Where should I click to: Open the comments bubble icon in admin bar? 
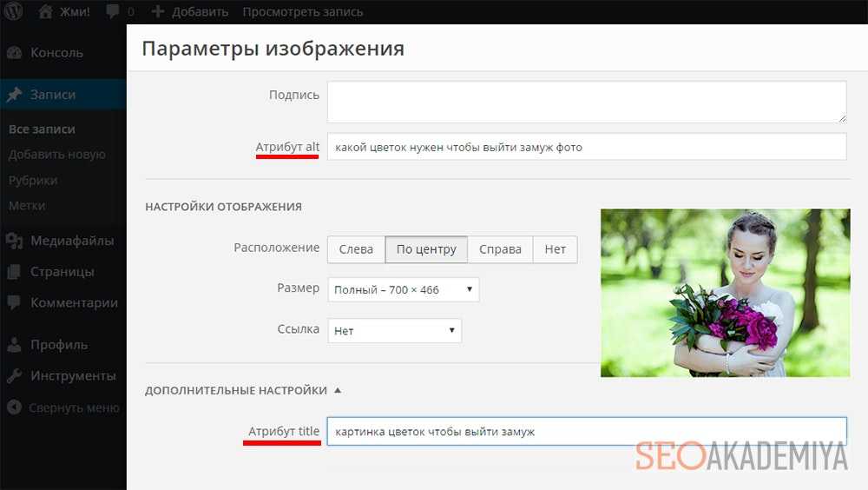(x=112, y=11)
